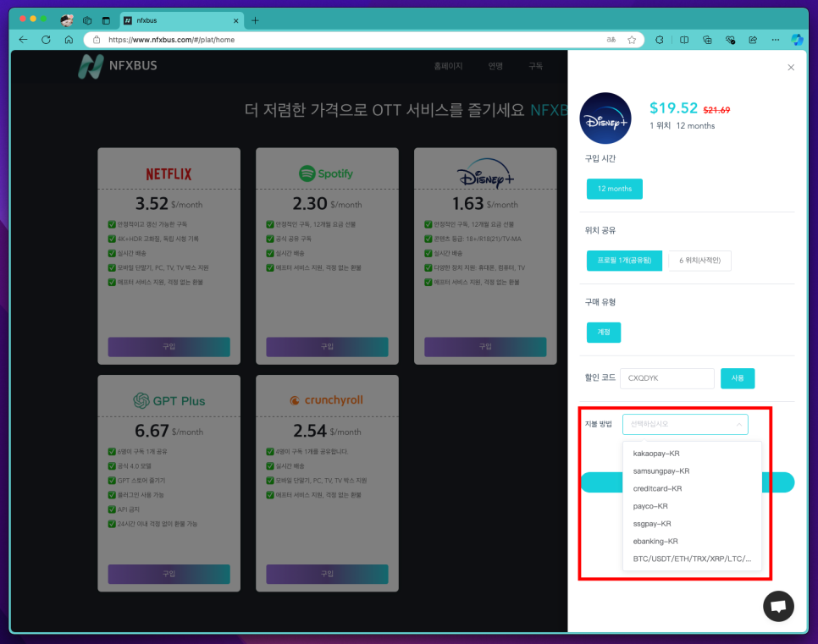Viewport: 818px width, 644px height.
Task: Open the browser profile avatar
Action: (67, 20)
